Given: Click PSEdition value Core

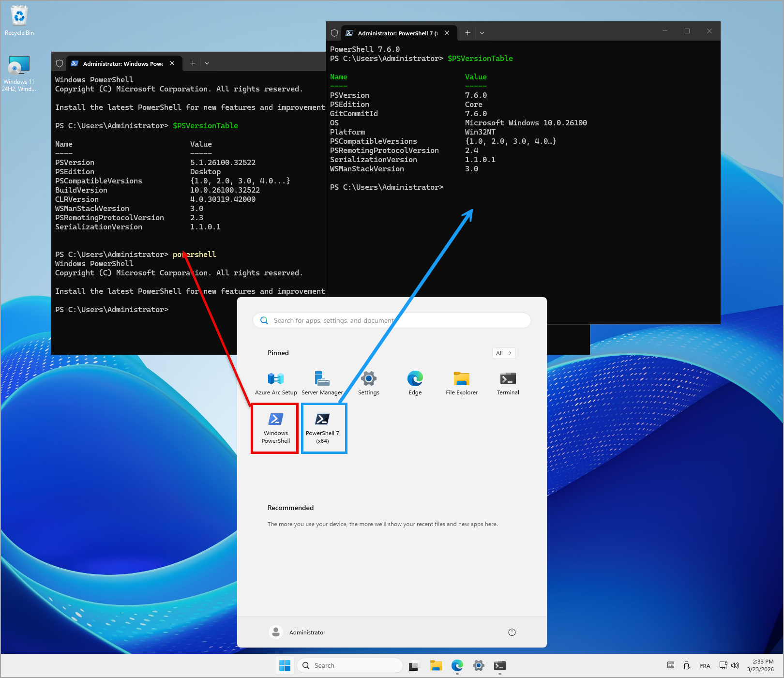Looking at the screenshot, I should [474, 105].
